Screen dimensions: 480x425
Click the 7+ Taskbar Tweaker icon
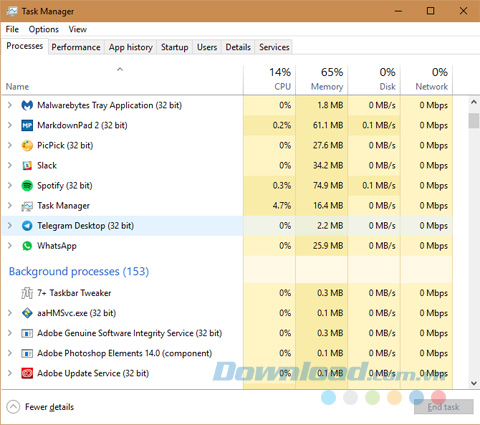tap(27, 293)
